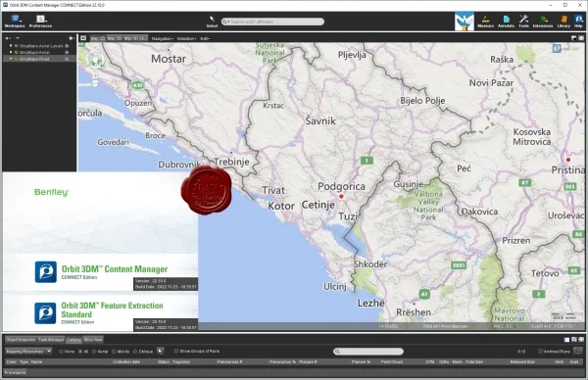Open the Extensions puzzle icon
This screenshot has height=380, width=588.
click(543, 22)
